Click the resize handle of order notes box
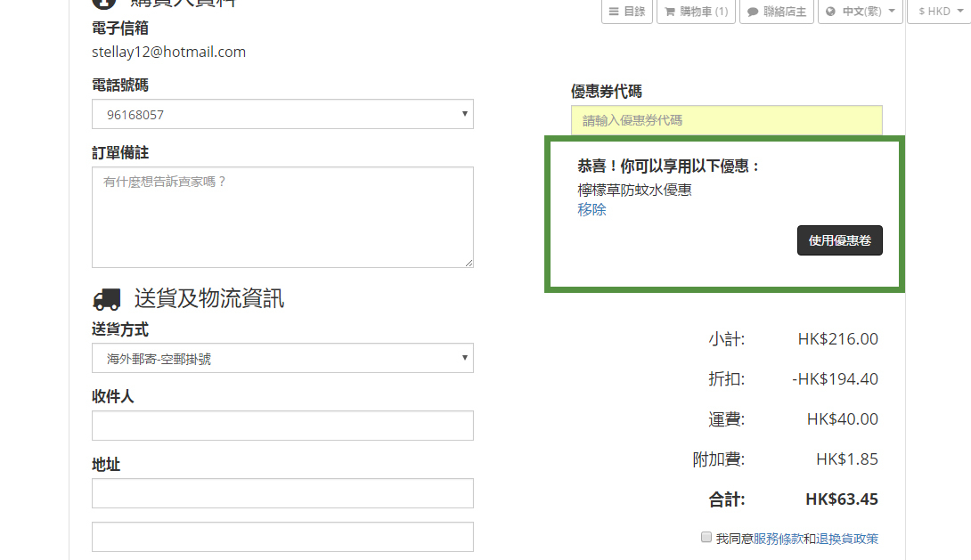The width and height of the screenshot is (971, 560). point(469,263)
